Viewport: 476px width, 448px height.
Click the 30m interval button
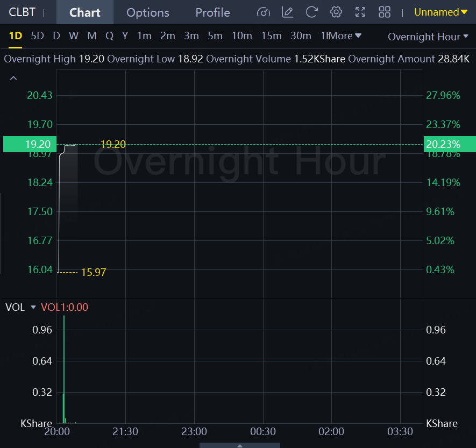tap(301, 36)
